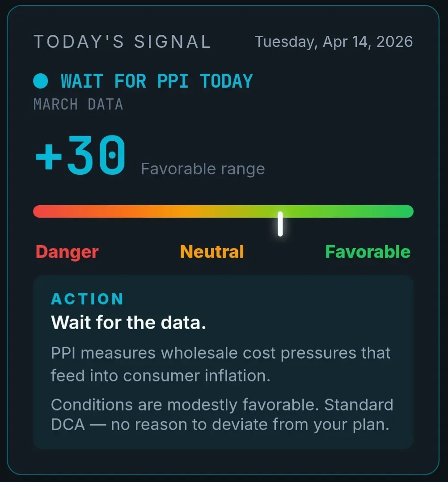The width and height of the screenshot is (448, 482).
Task: Click WAIT FOR PPI TODAY signal
Action: (156, 80)
